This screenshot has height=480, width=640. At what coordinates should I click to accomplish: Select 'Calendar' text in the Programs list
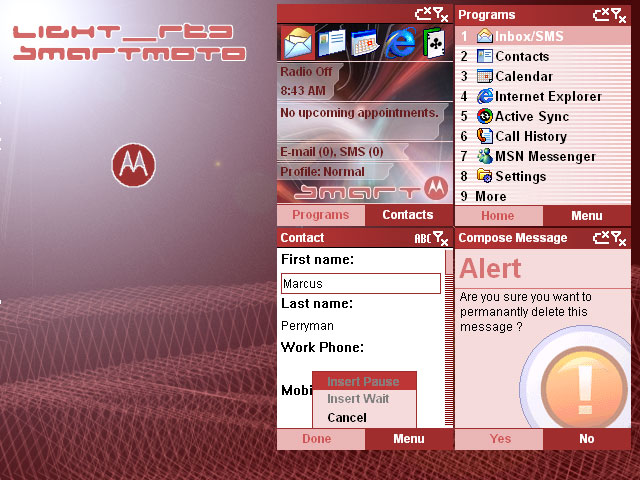[x=524, y=76]
